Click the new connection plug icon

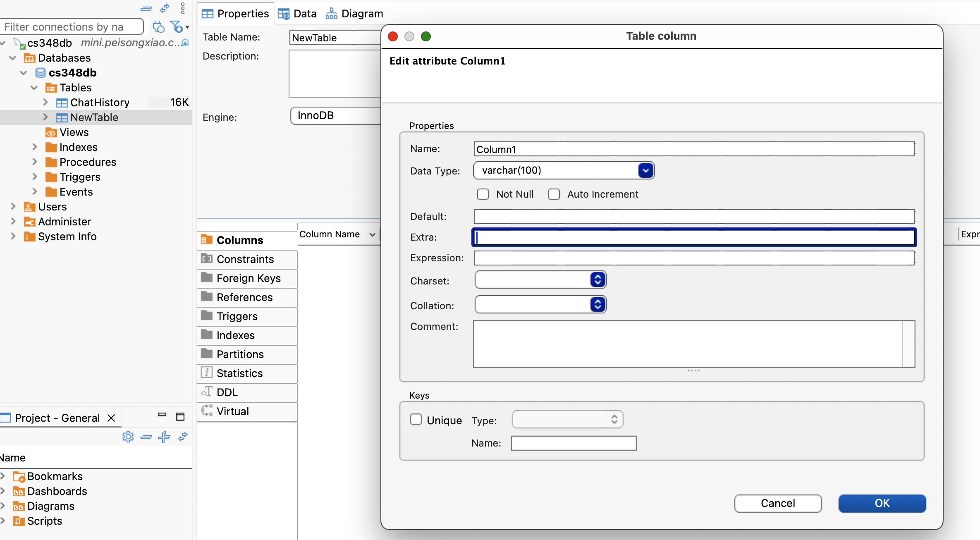click(158, 27)
